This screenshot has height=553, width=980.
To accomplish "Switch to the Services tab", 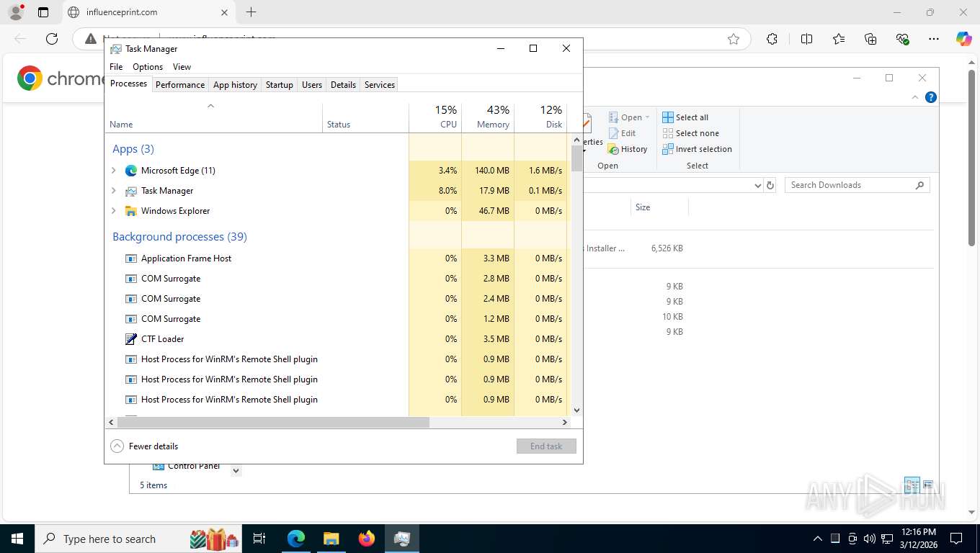I will [x=380, y=85].
